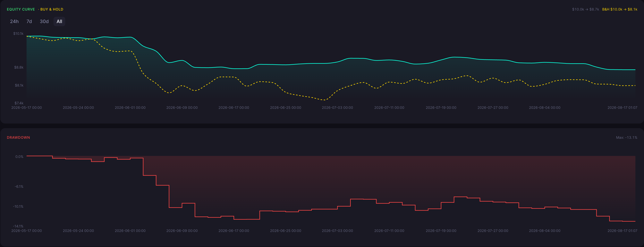
Task: Click 2026-08-17 01:07 on the drawdown chart axis
Action: tap(622, 231)
